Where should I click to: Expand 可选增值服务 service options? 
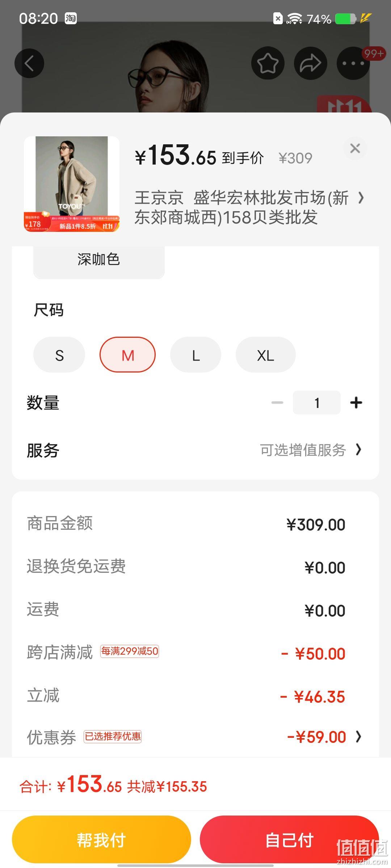311,450
